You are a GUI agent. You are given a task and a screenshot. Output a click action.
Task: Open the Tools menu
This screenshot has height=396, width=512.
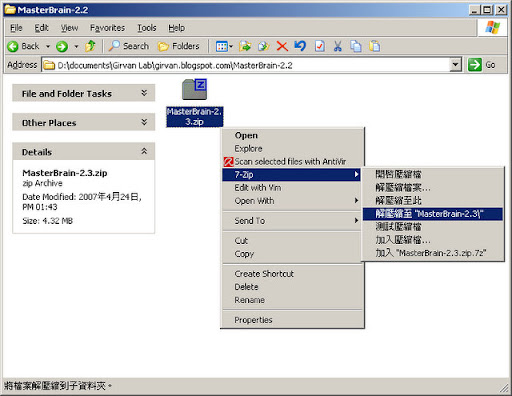(x=147, y=28)
